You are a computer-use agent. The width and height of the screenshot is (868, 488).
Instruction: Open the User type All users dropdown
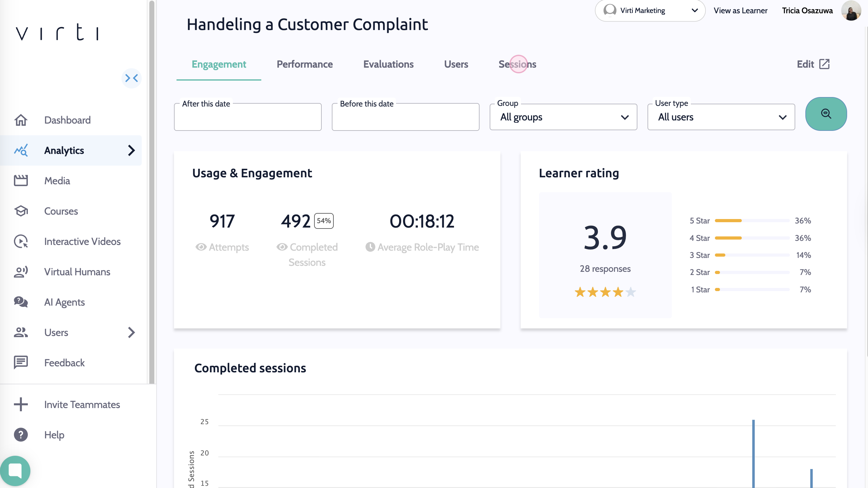point(721,117)
